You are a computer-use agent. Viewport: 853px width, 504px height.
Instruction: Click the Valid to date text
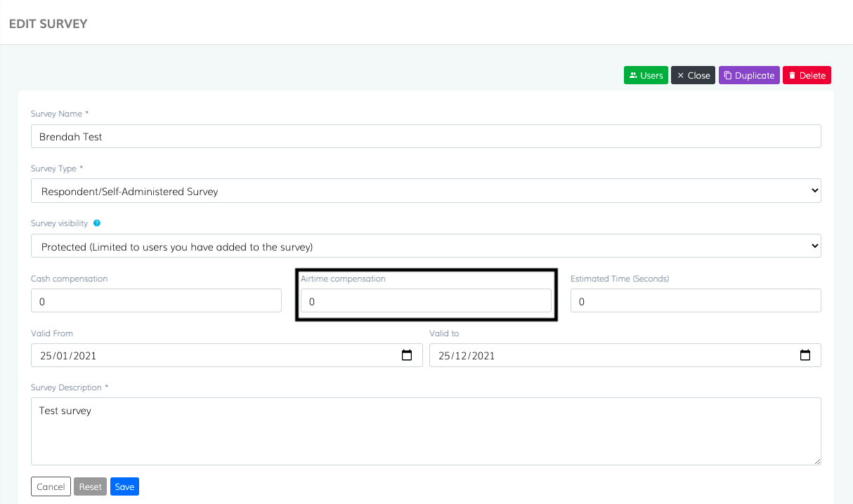click(x=467, y=356)
